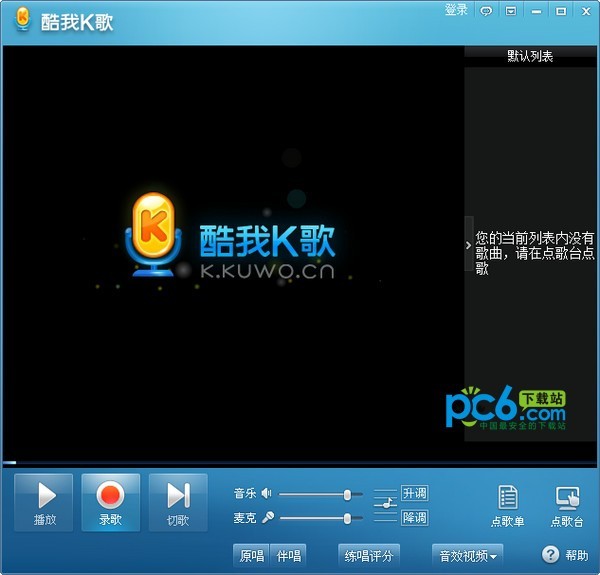Lower the pitch with 降调
The height and width of the screenshot is (575, 600).
[x=414, y=518]
